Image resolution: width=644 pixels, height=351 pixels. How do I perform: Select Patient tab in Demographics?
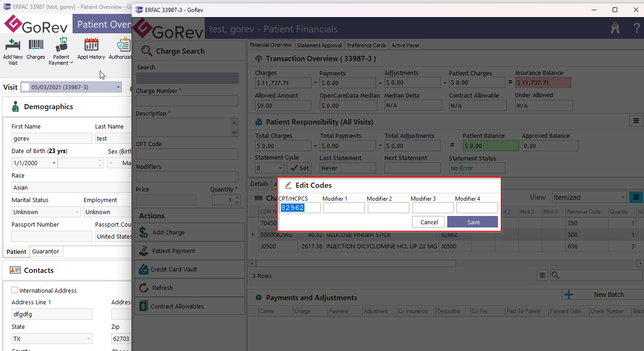pyautogui.click(x=17, y=252)
